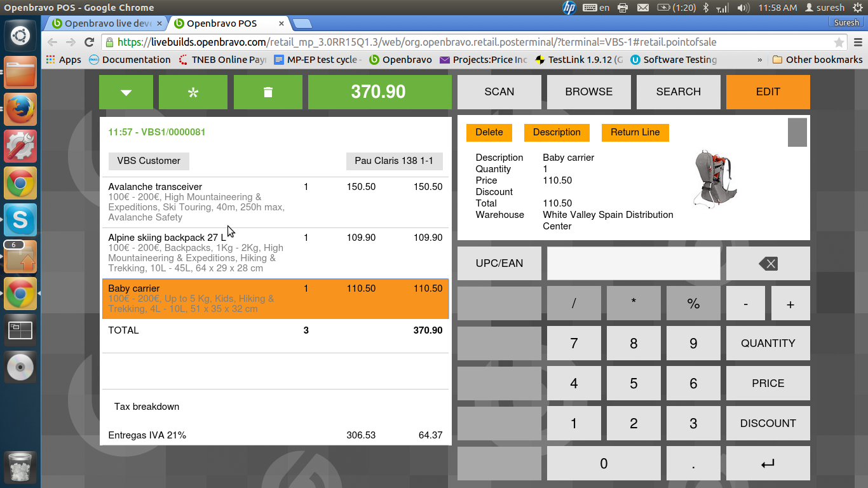Click the divide key on keypad
This screenshot has width=868, height=488.
574,303
